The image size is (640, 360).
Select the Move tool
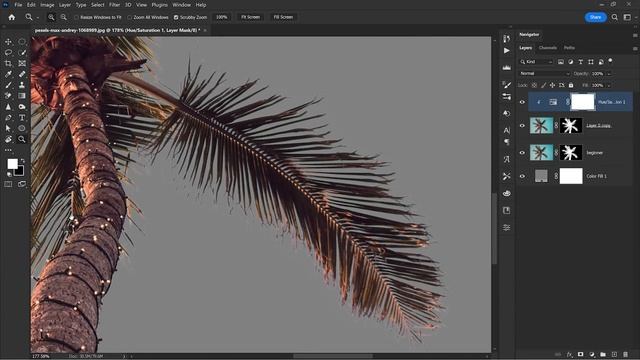pos(8,42)
